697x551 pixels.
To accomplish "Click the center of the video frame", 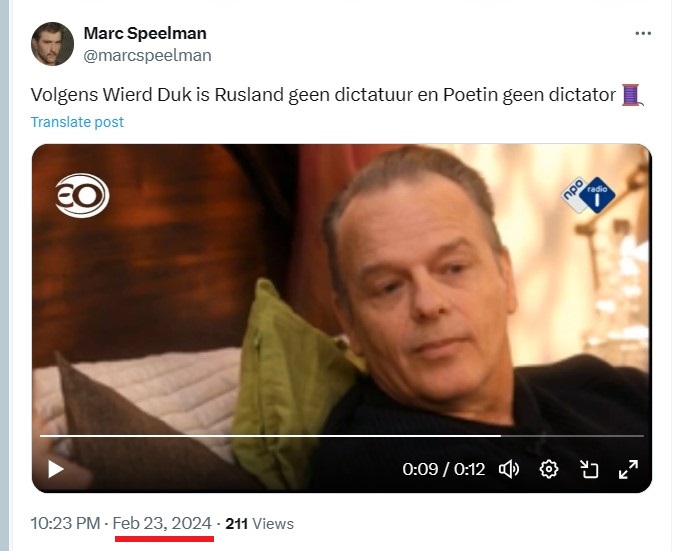I will (341, 318).
